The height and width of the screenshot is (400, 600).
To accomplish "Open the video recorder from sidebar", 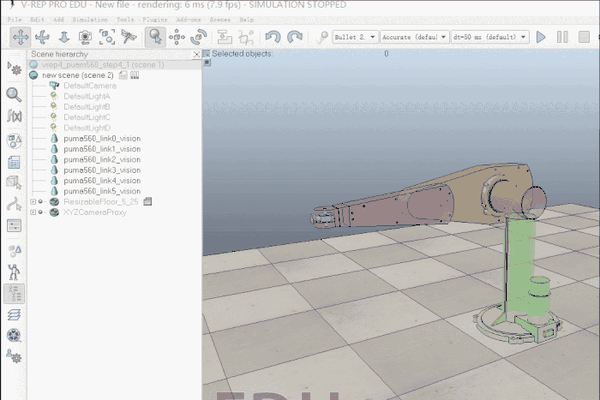I will tap(14, 335).
